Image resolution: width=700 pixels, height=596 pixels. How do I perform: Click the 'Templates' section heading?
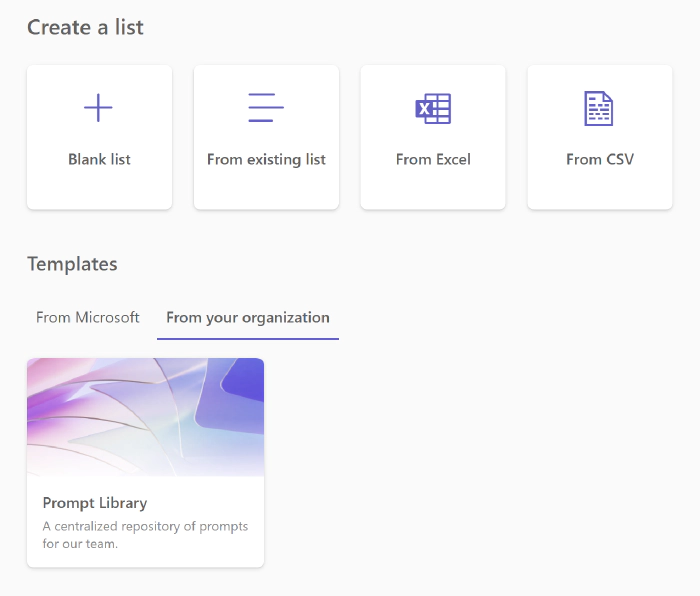point(72,264)
